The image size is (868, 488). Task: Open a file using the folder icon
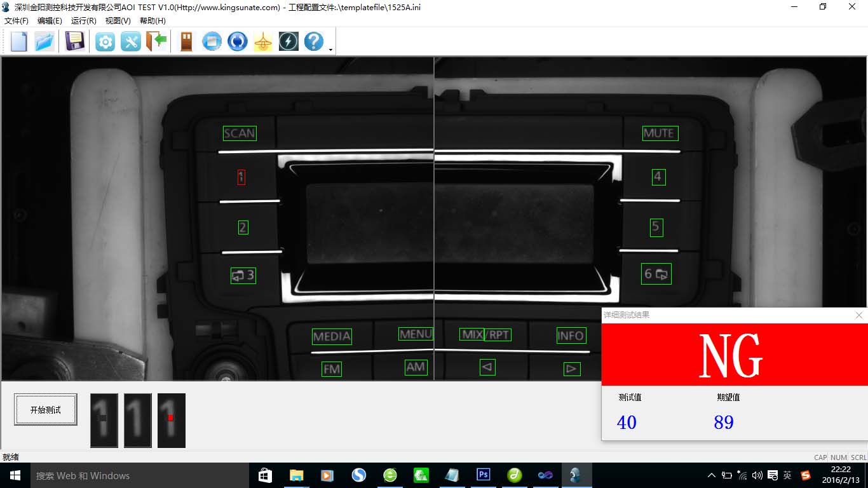click(44, 42)
